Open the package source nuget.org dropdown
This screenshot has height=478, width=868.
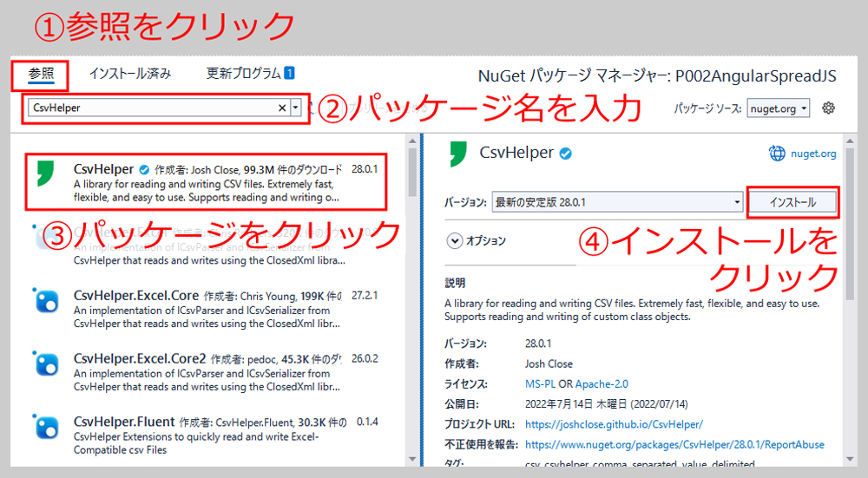point(779,108)
